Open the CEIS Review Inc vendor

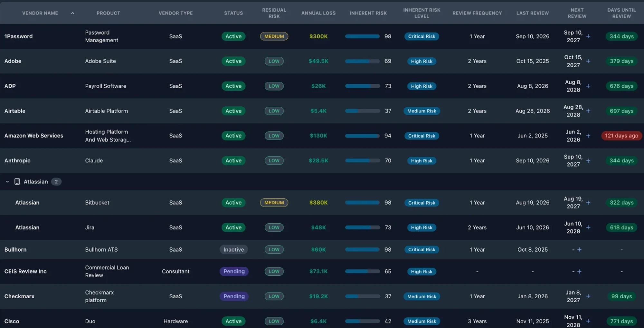[x=25, y=271]
